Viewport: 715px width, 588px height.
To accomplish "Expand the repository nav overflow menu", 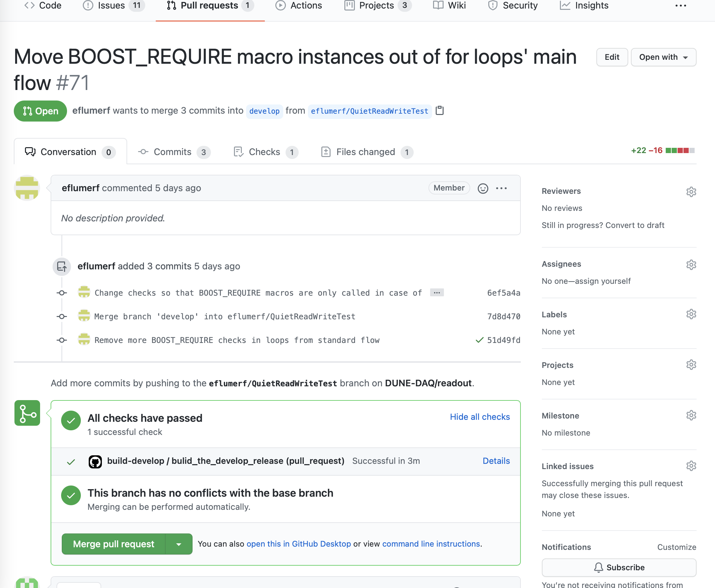I will coord(680,6).
